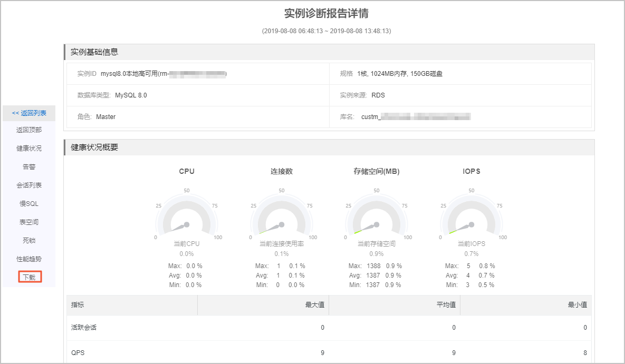The image size is (625, 364).
Task: Click the 当前CPU label under the gauge
Action: tap(187, 244)
